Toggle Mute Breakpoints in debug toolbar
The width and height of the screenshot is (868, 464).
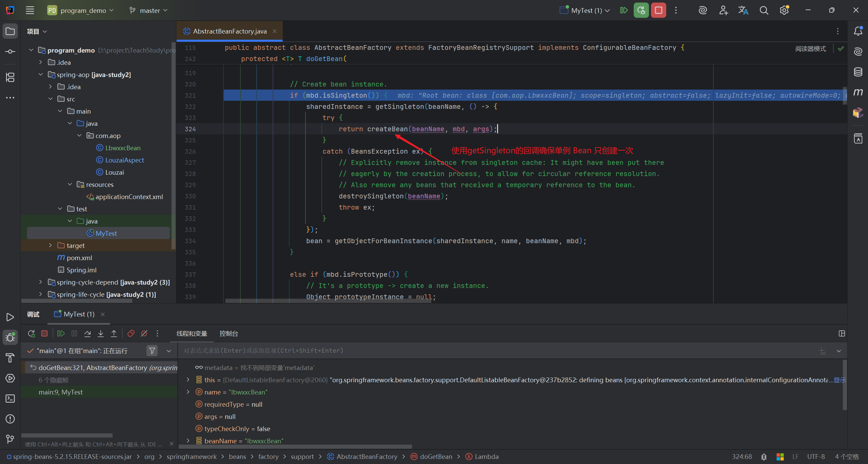144,333
